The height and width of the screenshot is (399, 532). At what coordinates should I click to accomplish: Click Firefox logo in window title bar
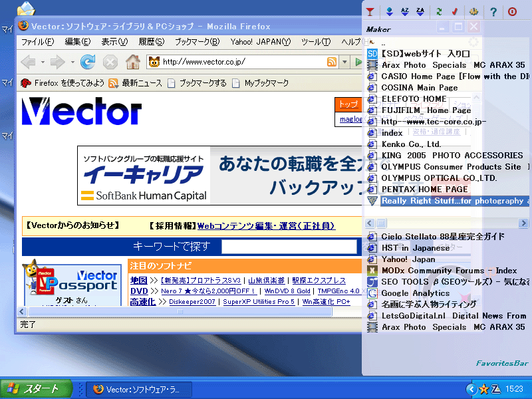pos(23,26)
